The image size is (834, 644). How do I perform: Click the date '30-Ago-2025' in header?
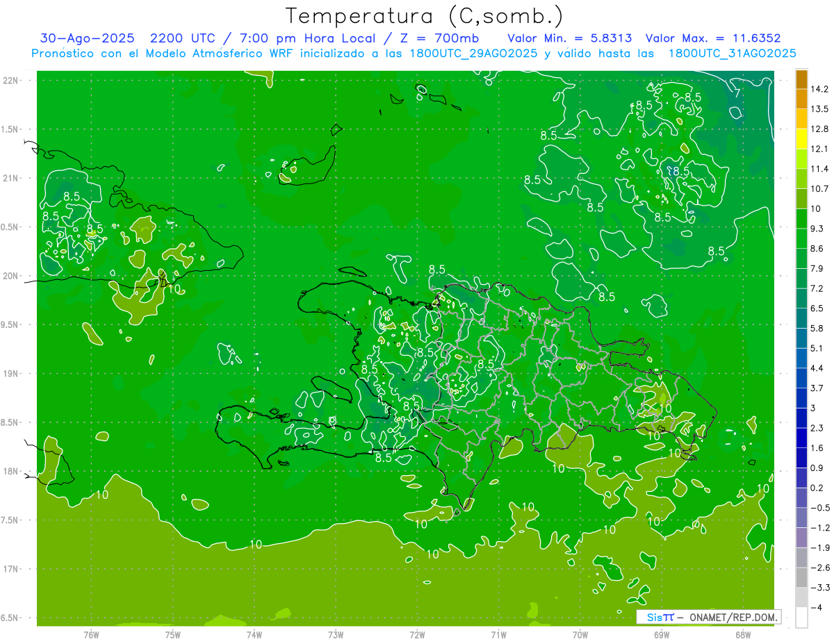tap(87, 38)
